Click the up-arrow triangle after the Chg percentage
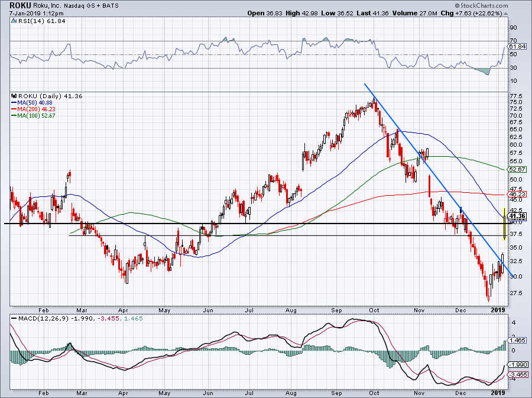 coord(506,14)
